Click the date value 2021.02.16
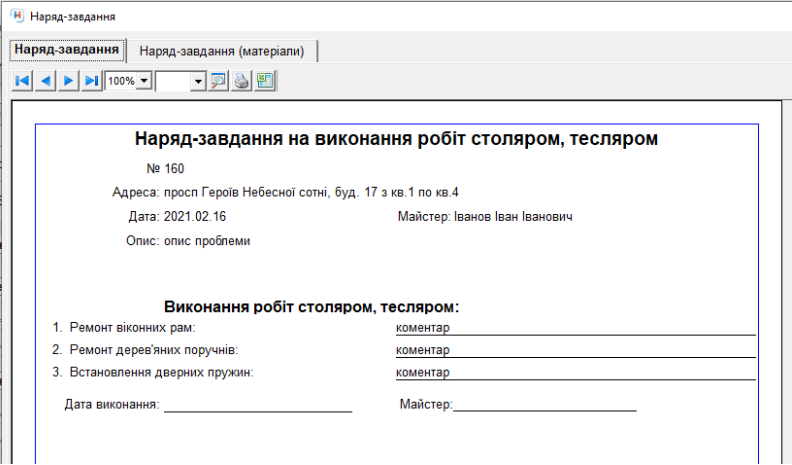Image resolution: width=792 pixels, height=465 pixels. pos(196,216)
